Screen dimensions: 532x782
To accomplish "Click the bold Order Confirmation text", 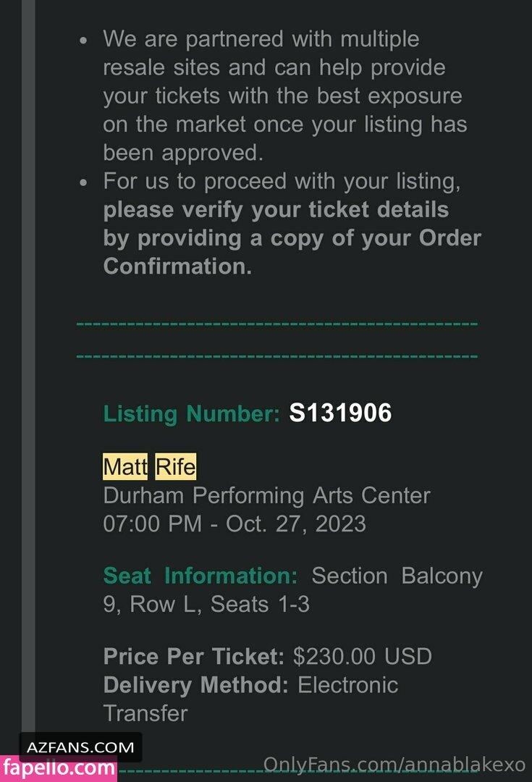I will pos(177,266).
